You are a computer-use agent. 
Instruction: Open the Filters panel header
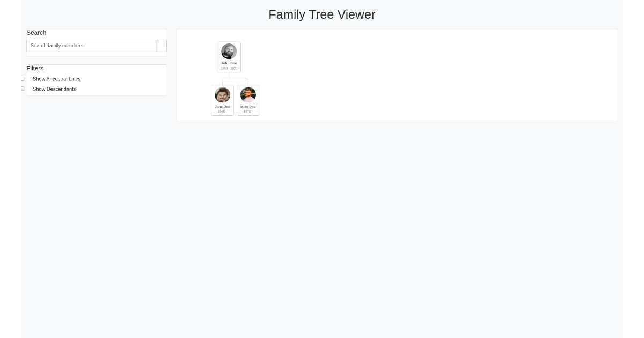35,68
